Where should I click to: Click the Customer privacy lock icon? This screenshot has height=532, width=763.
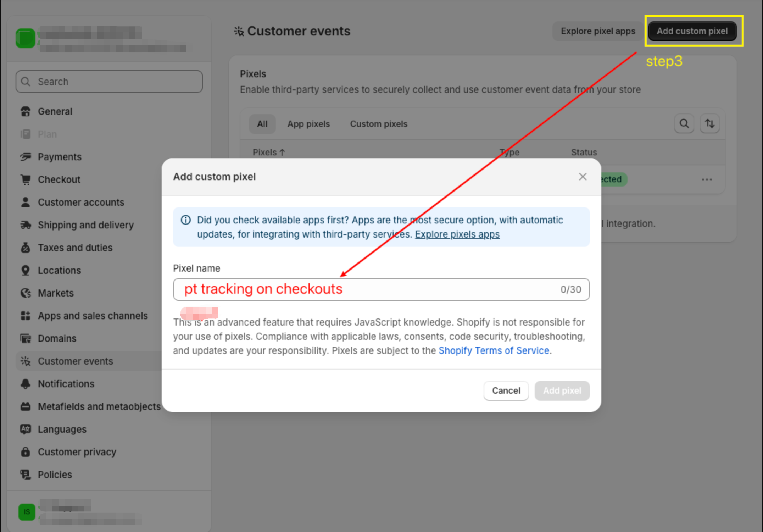[26, 452]
